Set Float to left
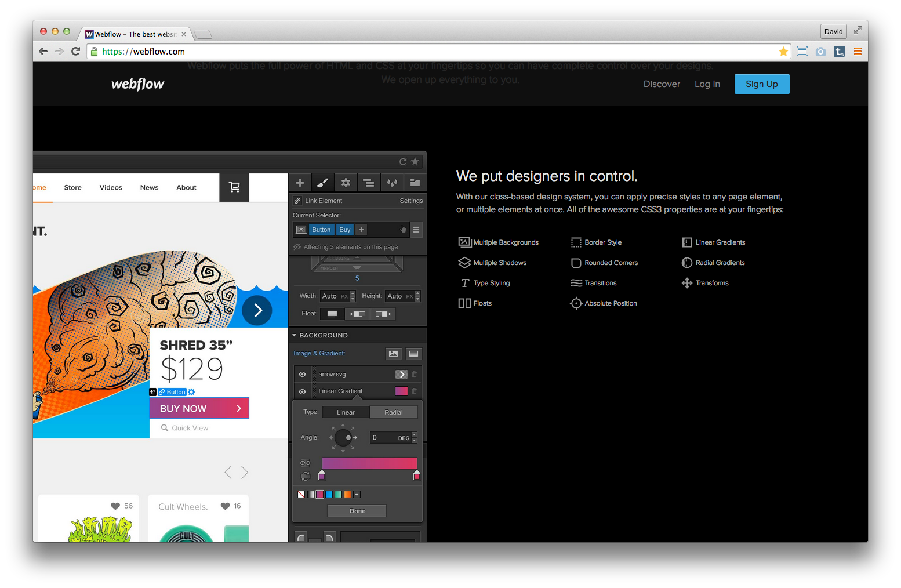The width and height of the screenshot is (901, 588). pos(358,314)
